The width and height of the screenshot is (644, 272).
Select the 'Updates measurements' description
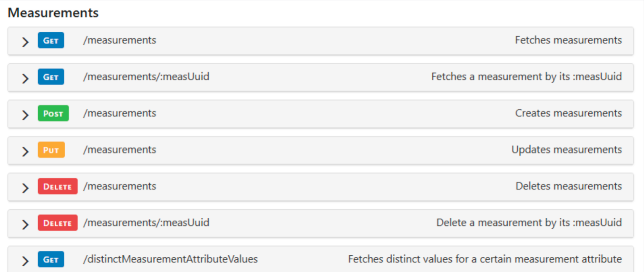pyautogui.click(x=567, y=150)
